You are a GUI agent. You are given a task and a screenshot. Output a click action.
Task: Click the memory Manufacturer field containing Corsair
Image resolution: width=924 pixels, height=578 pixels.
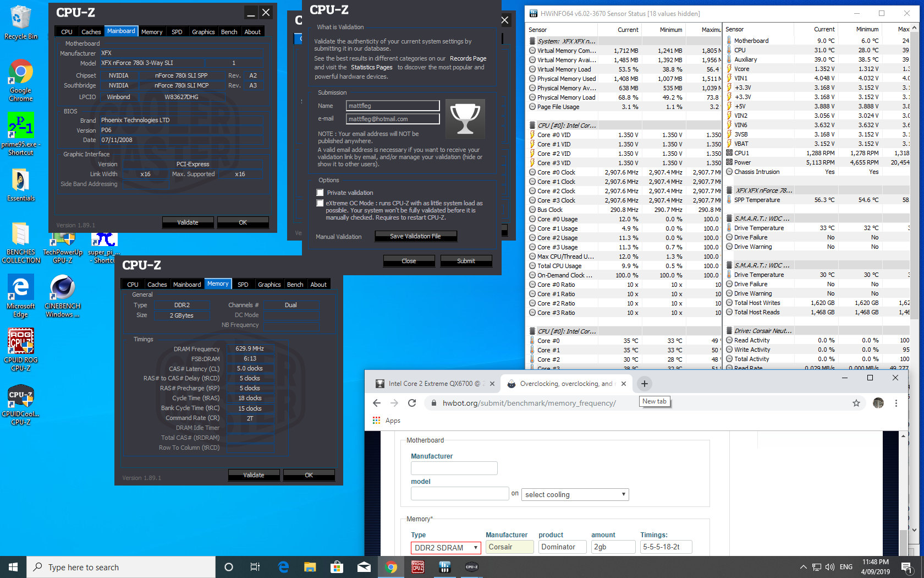pyautogui.click(x=509, y=547)
